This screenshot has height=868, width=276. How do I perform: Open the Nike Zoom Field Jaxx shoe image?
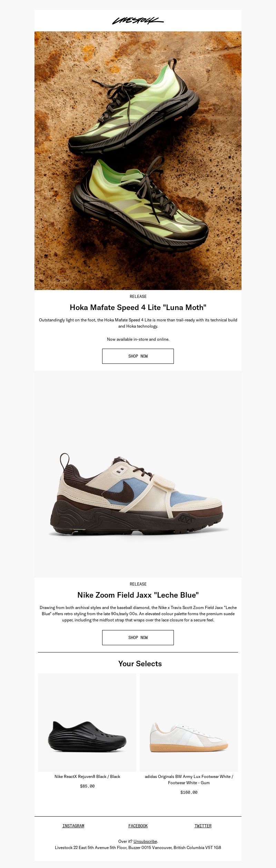point(138,474)
